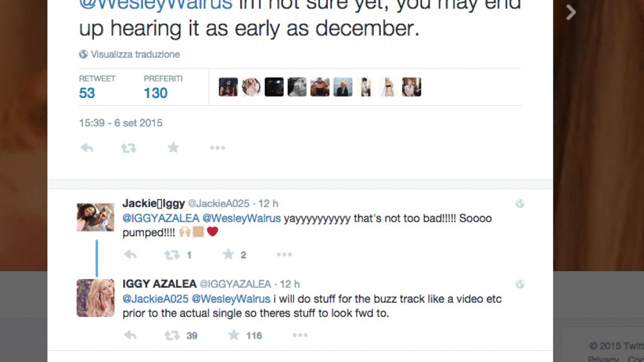Open more options on Jackie's tweet
The height and width of the screenshot is (362, 644).
[284, 255]
